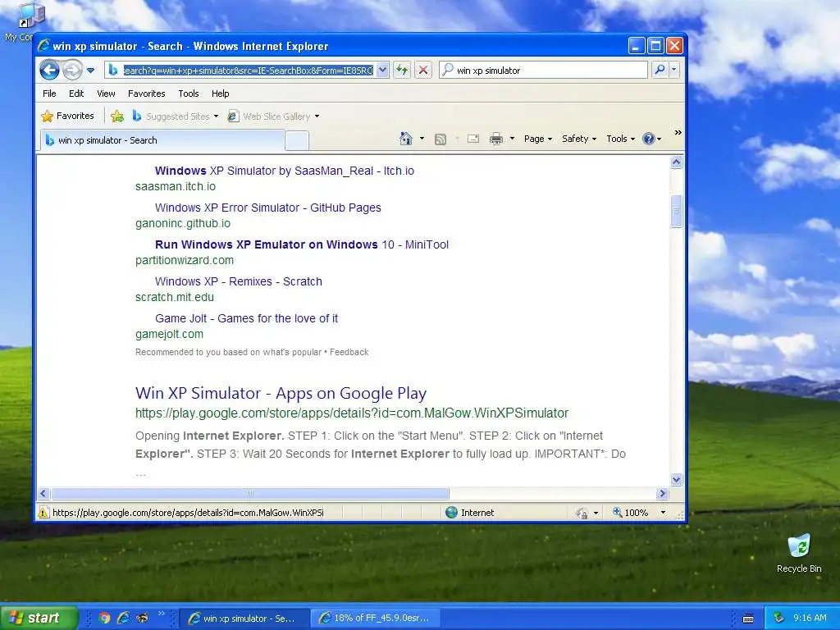Open 'Run Windows XP Emulator on Windows 10' link
The image size is (840, 630).
[302, 244]
